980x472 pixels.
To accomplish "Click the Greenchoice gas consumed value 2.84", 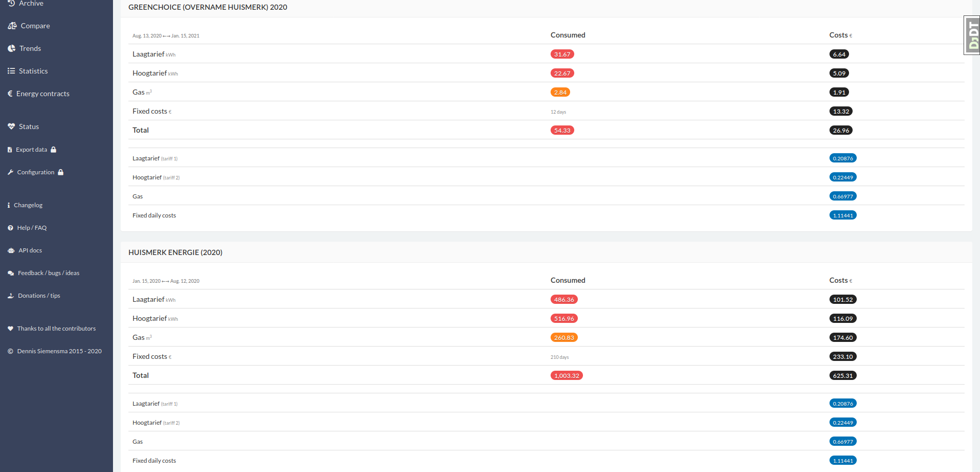I will pos(560,92).
